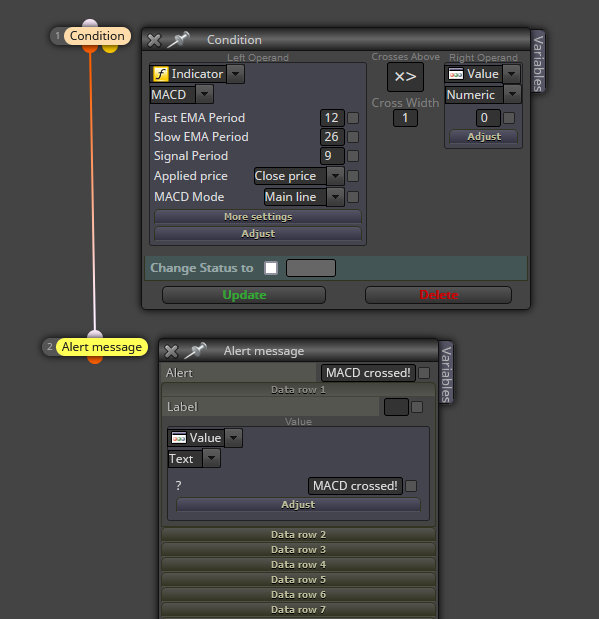Expand Data row 3

298,550
